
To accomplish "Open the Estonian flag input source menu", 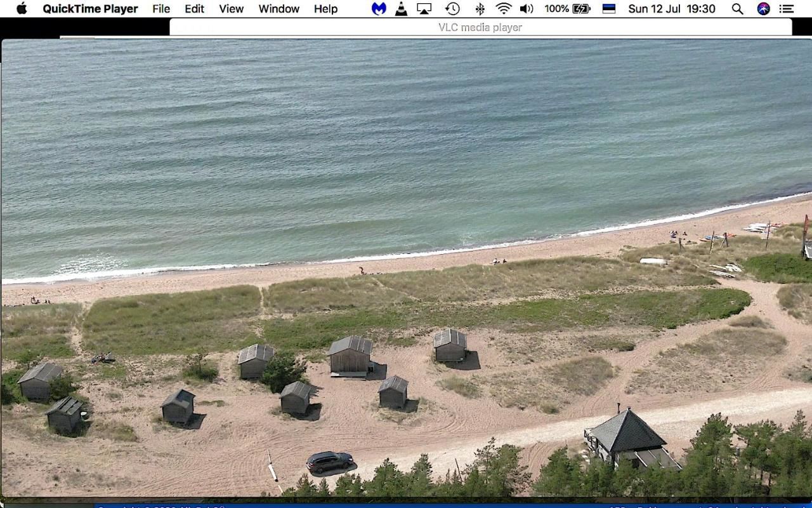I will (x=609, y=9).
